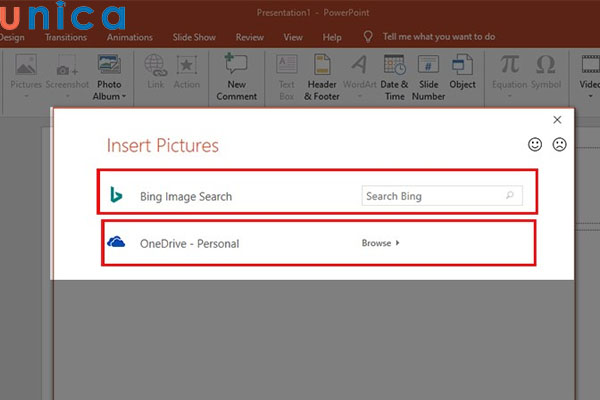This screenshot has height=400, width=600.
Task: Click the WordArt icon
Action: (x=359, y=64)
